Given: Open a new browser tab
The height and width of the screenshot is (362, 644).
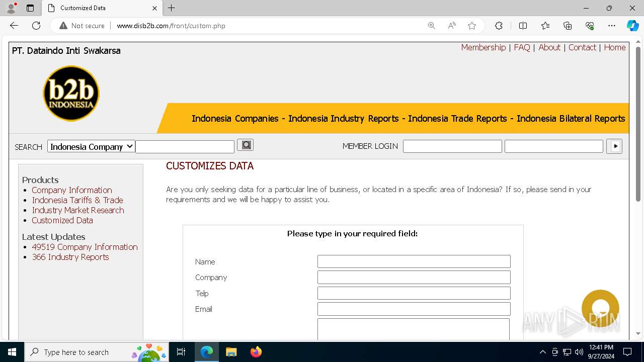Looking at the screenshot, I should (171, 8).
